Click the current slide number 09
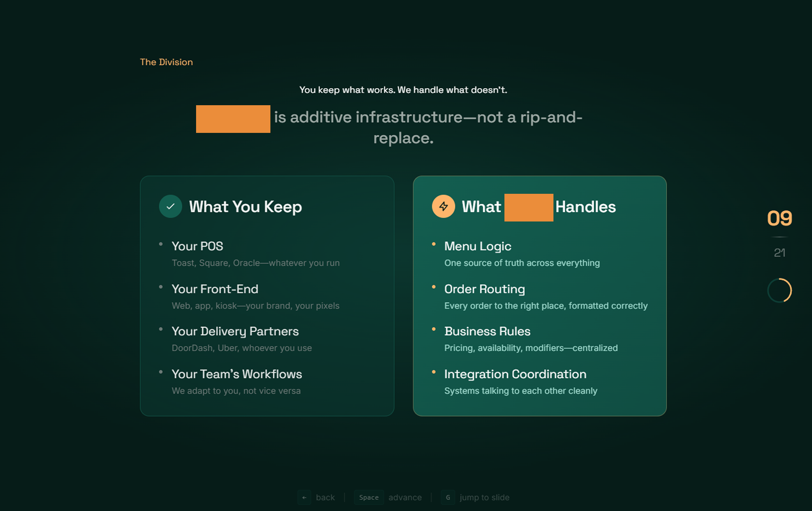Screen dimensions: 812x511 point(779,218)
